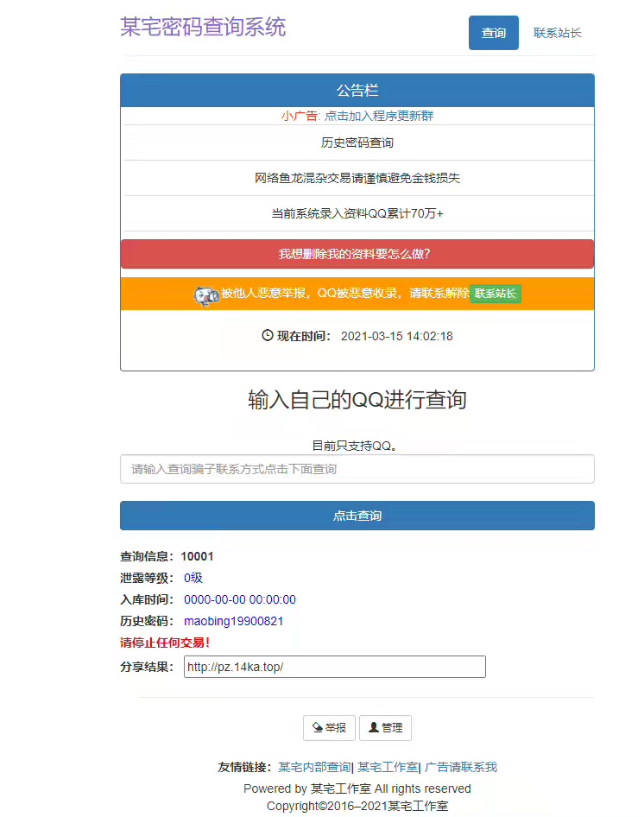Click the 当前系统录入资料QQ累计70万+ row

click(357, 213)
